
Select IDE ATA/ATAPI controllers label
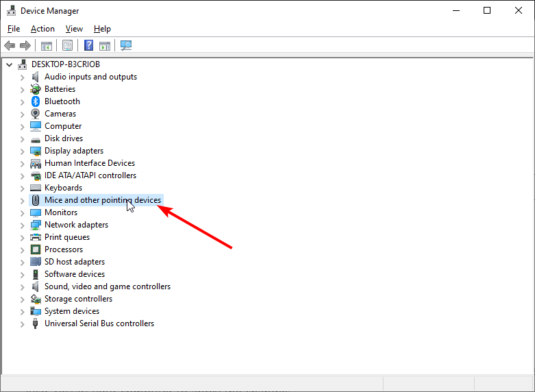point(90,175)
